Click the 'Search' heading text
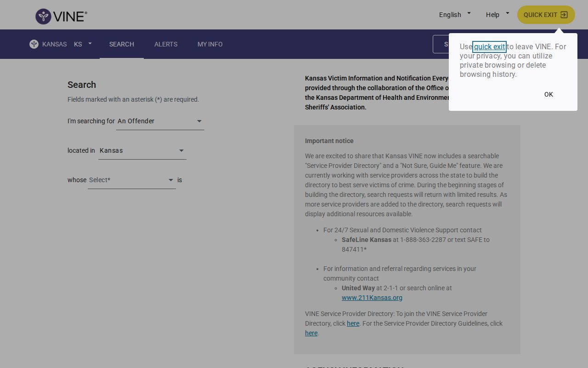This screenshot has width=588, height=368. pos(82,85)
